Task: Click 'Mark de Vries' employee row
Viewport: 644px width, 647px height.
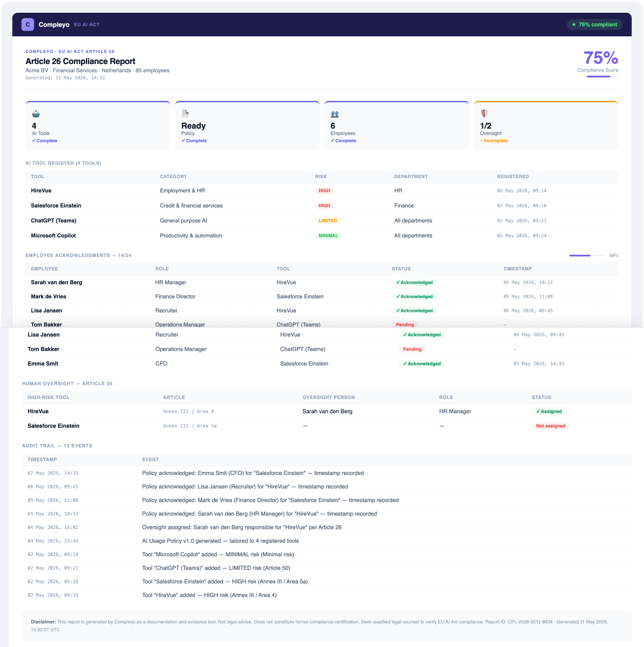Action: click(x=322, y=297)
